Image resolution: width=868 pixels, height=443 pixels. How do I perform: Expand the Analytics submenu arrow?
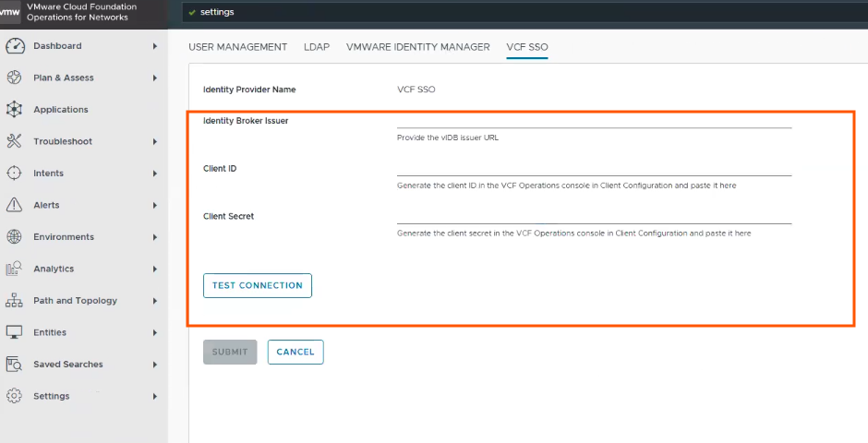coord(155,269)
